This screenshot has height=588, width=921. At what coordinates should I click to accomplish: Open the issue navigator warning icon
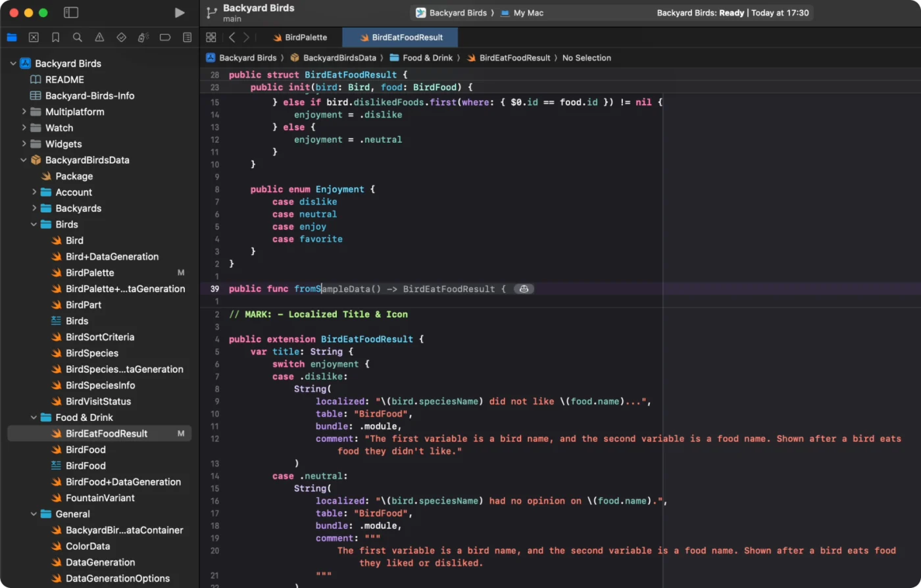99,37
